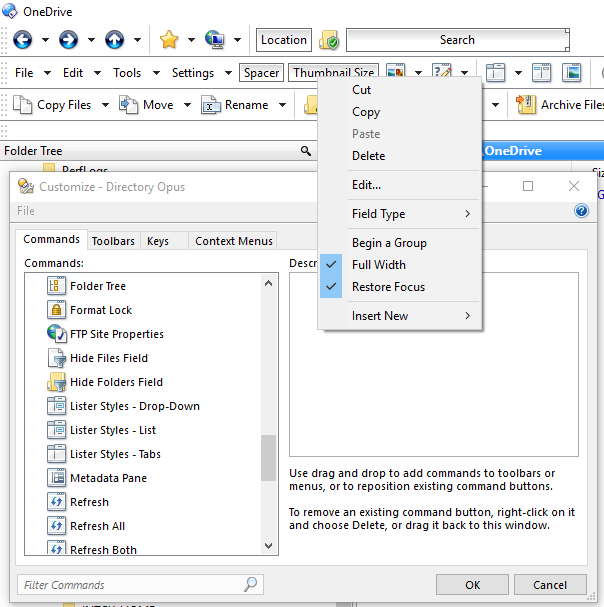Click the blue help icon in Customize dialog
Viewport: 604px width, 607px height.
[x=581, y=211]
